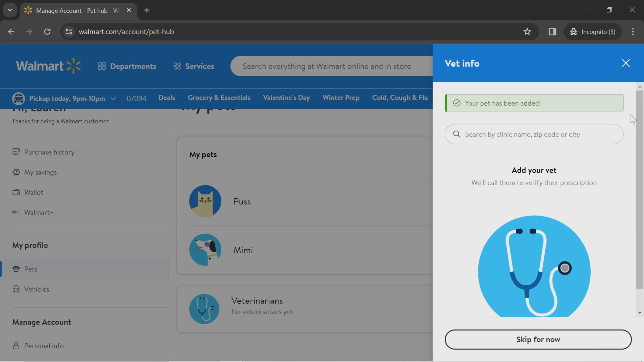This screenshot has width=644, height=362.
Task: Open Winter Prep tab
Action: coord(341,98)
